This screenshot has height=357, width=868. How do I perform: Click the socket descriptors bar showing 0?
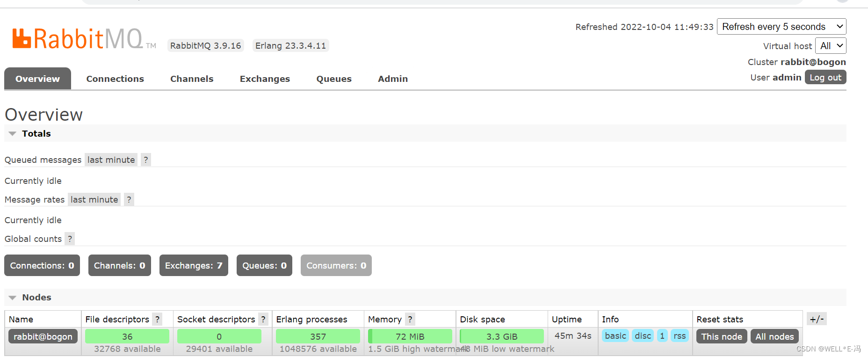coord(219,336)
